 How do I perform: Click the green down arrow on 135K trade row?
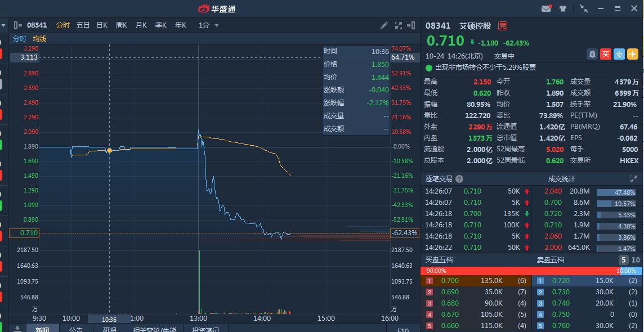click(527, 214)
